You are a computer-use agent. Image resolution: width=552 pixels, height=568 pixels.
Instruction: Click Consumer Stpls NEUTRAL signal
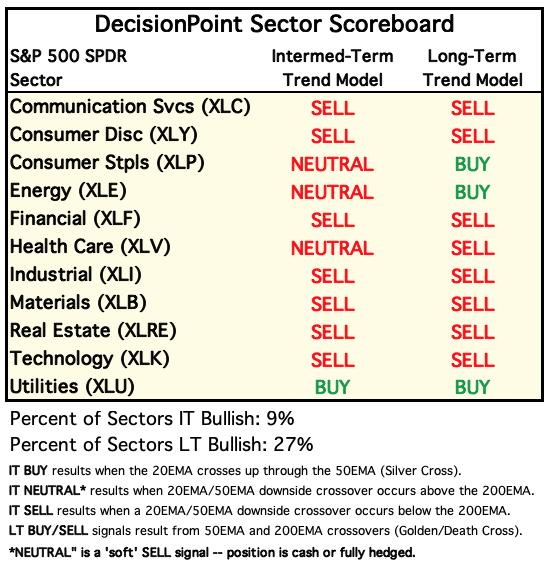coord(332,164)
